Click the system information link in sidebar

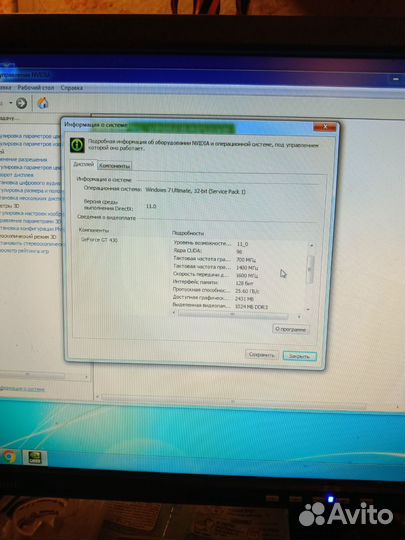point(22,389)
